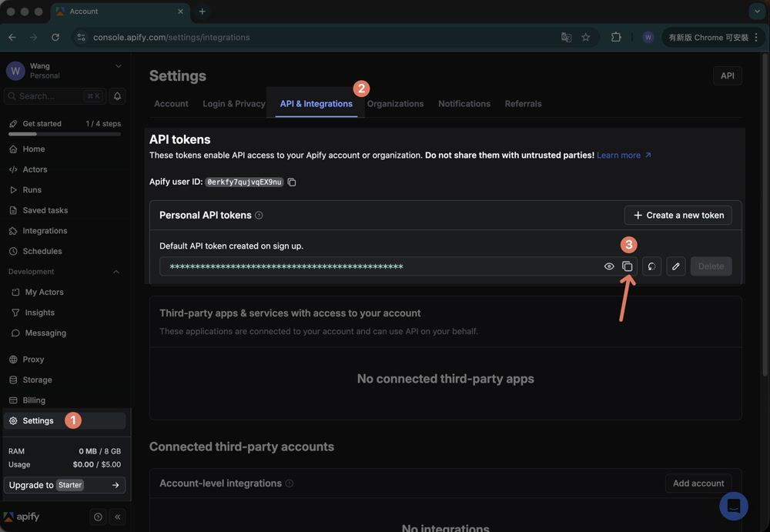Copy the Apify user ID

[x=292, y=182]
